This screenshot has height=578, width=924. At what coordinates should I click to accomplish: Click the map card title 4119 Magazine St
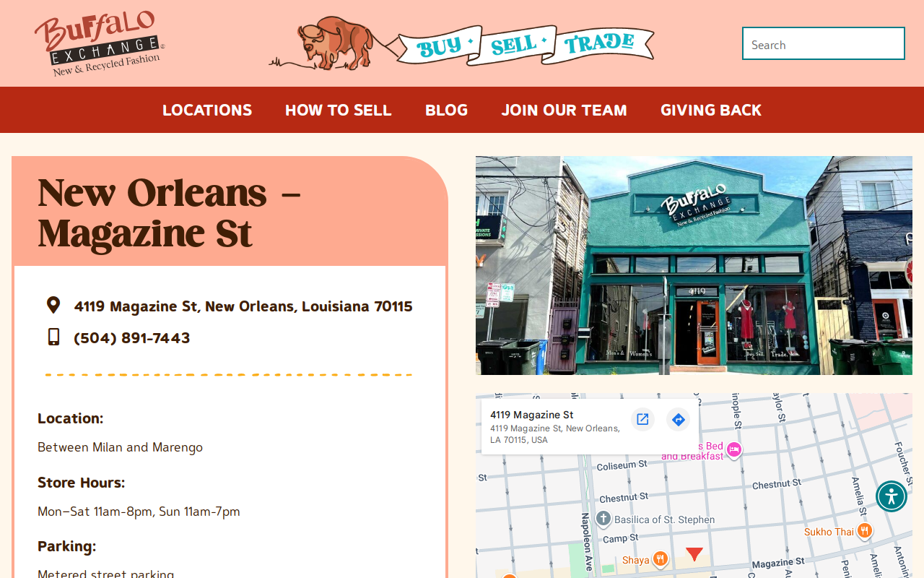532,415
